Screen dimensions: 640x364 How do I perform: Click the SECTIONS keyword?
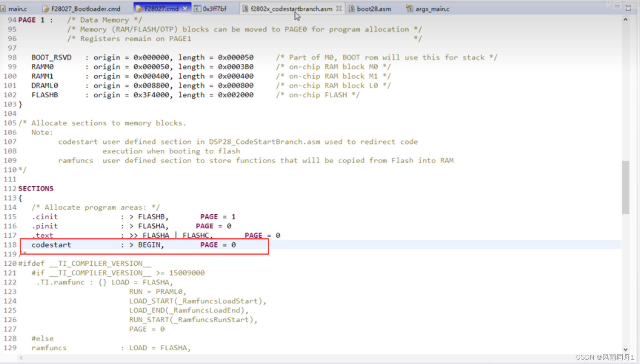(x=36, y=188)
